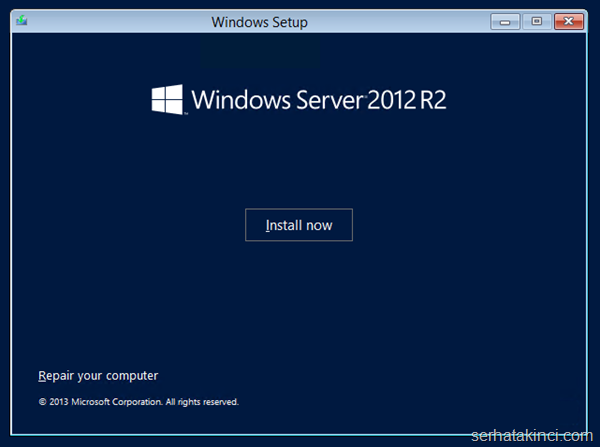Close the Windows Setup window

[x=569, y=21]
